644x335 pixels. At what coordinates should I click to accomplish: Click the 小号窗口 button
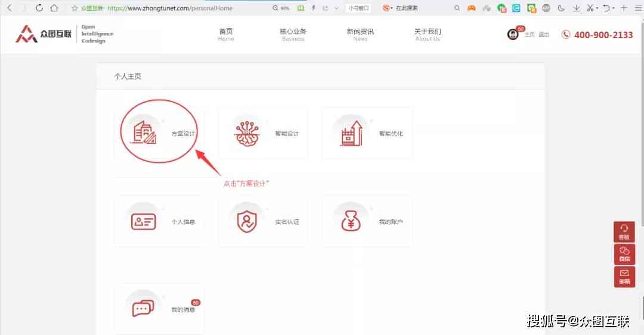coord(358,8)
